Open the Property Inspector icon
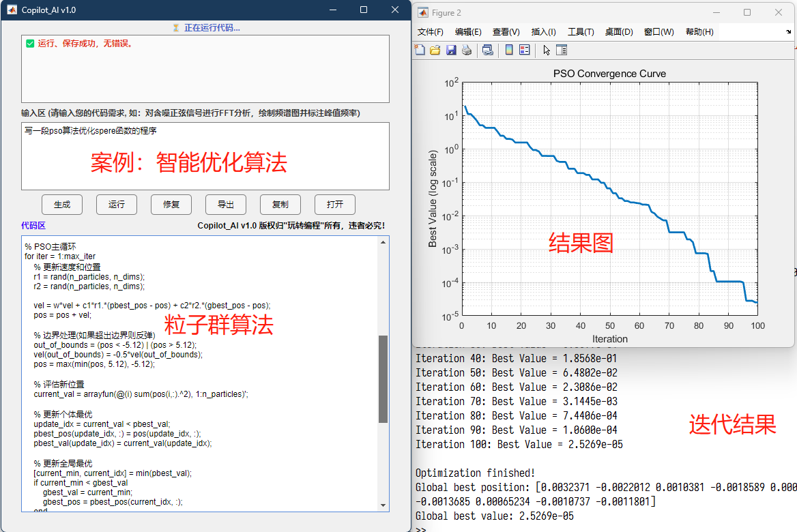 tap(562, 50)
